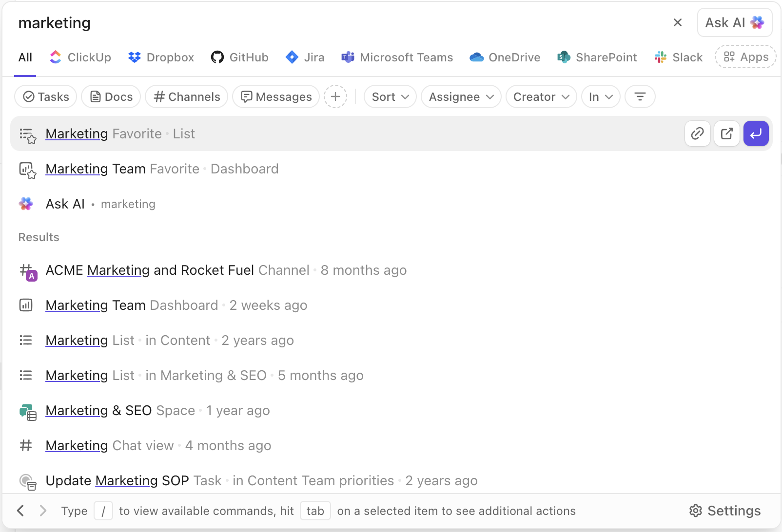This screenshot has height=532, width=782.
Task: Open the GitHub search source icon
Action: [218, 57]
